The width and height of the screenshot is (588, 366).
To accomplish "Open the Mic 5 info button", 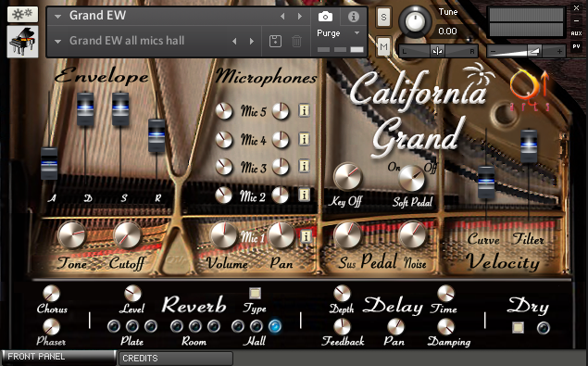I will pyautogui.click(x=304, y=110).
